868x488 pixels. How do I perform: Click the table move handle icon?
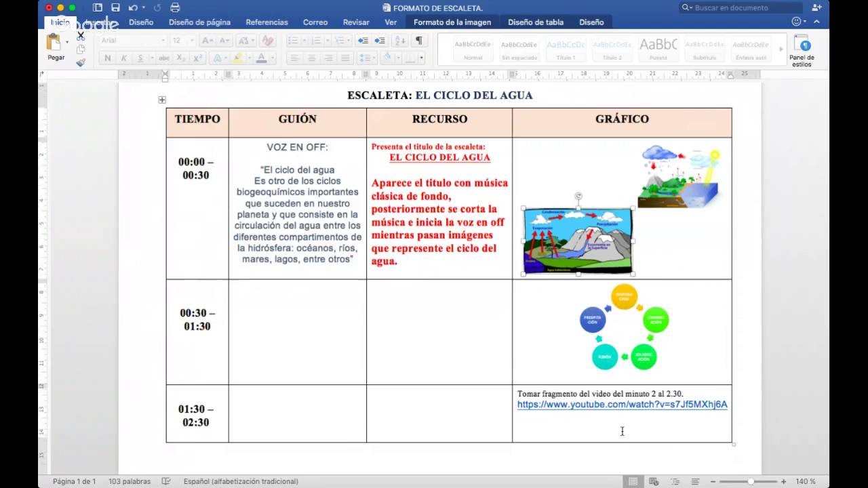162,100
